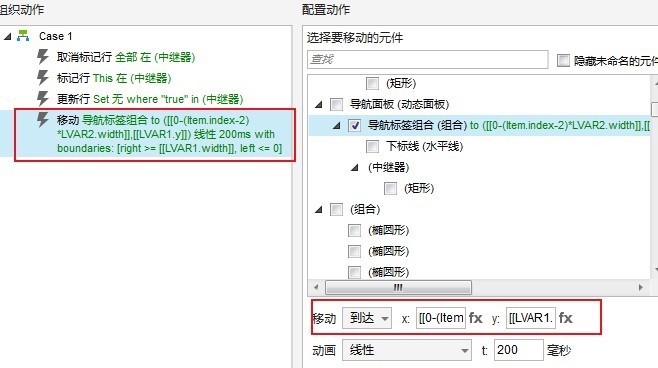Click lightning icon beside 取消标记行 action
This screenshot has height=368, width=658.
click(x=43, y=57)
